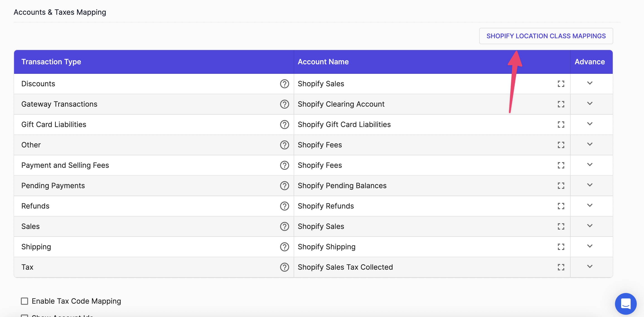This screenshot has height=317, width=644.
Task: Expand advanced chevron for Tax
Action: (x=589, y=267)
